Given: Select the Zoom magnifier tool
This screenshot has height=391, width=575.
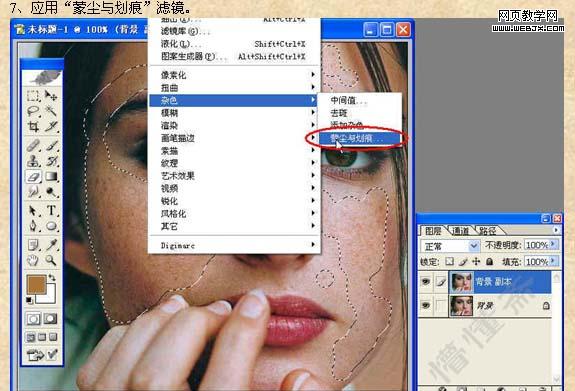Looking at the screenshot, I should point(51,260).
